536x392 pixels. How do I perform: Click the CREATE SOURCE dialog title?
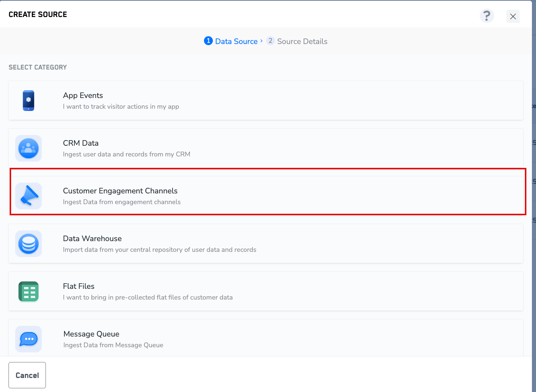(38, 14)
